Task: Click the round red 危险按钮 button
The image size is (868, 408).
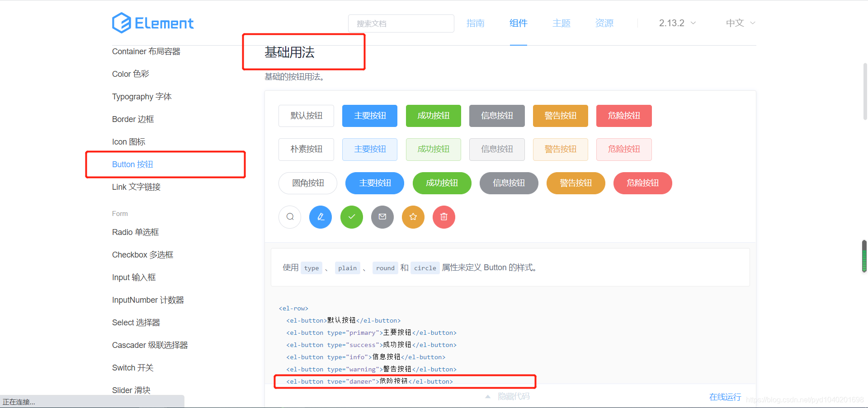Action: point(643,183)
